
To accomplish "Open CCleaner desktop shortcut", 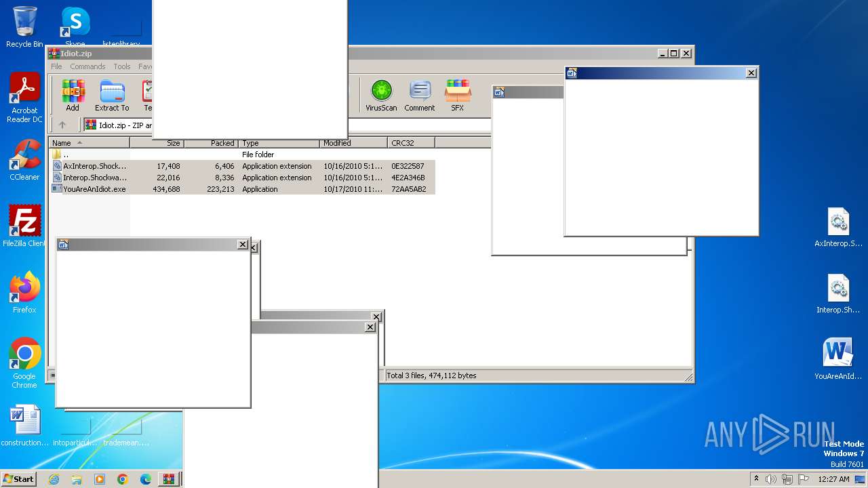I will coord(24,160).
